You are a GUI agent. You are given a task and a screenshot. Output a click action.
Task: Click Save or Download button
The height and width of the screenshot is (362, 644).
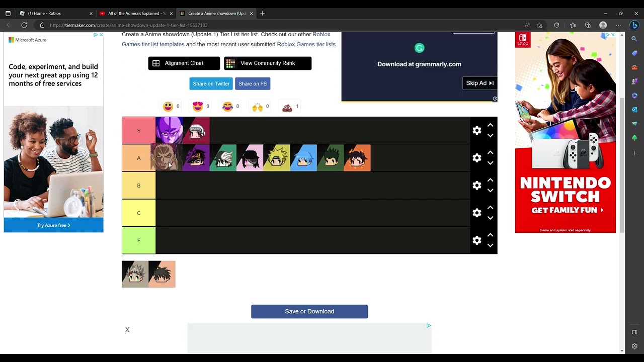309,311
